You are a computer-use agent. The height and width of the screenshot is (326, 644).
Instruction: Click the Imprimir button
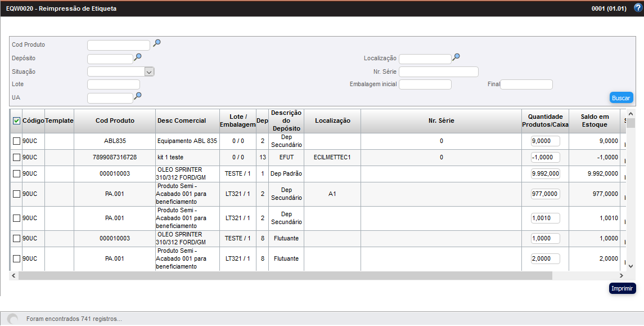[622, 289]
